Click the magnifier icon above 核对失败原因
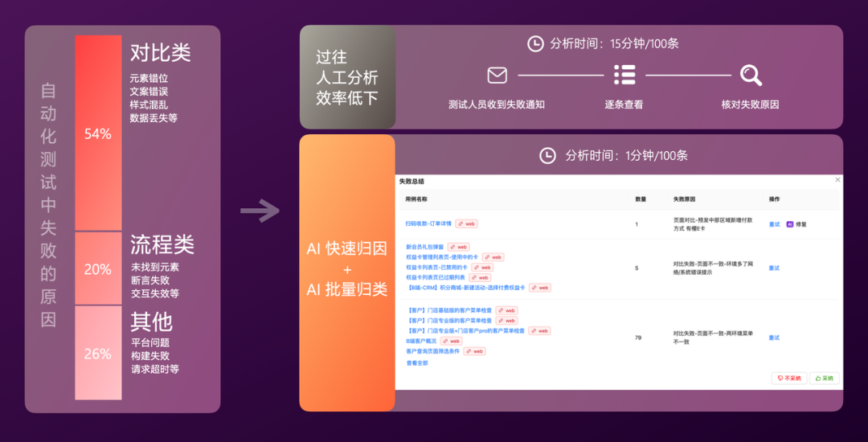The width and height of the screenshot is (868, 442). 751,76
